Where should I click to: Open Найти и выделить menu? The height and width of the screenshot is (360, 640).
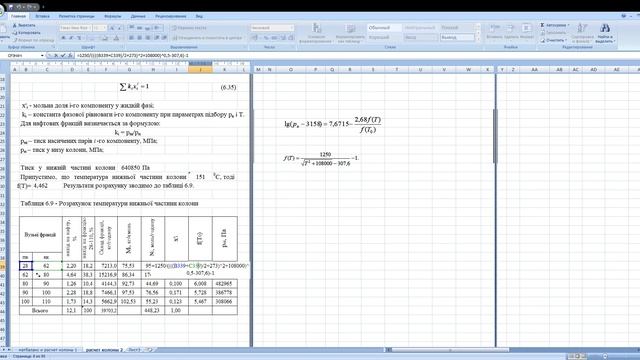tap(605, 33)
